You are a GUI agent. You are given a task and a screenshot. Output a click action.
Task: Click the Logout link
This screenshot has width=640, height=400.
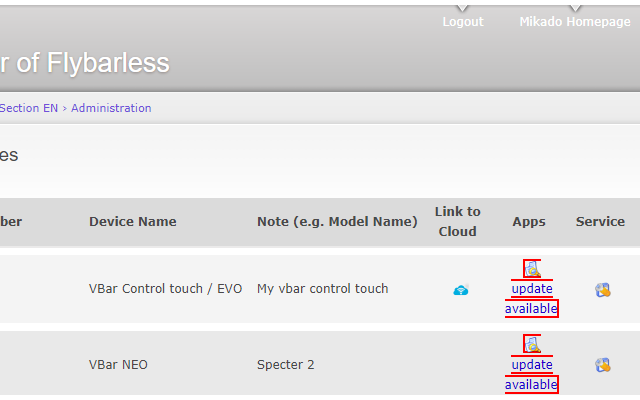tap(463, 22)
